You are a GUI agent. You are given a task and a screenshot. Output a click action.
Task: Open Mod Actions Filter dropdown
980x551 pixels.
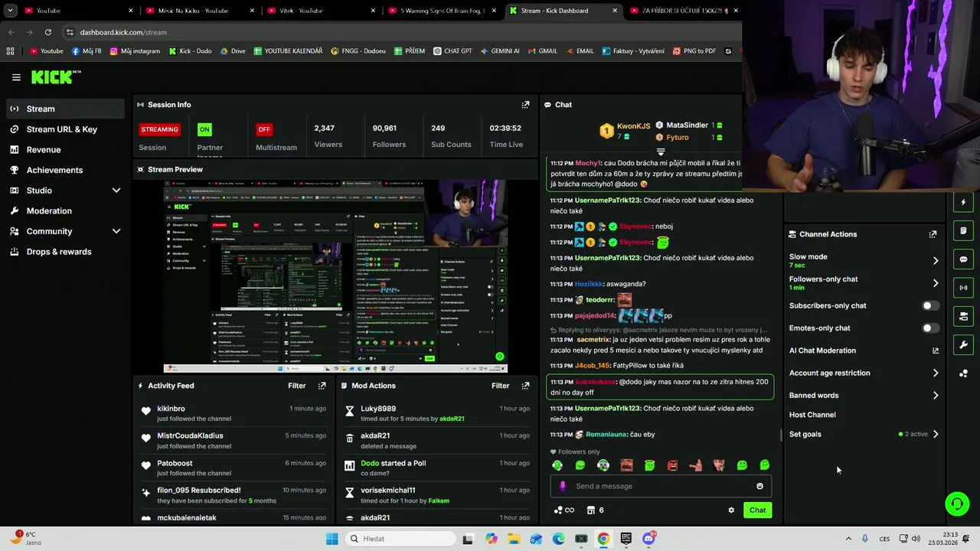point(500,386)
